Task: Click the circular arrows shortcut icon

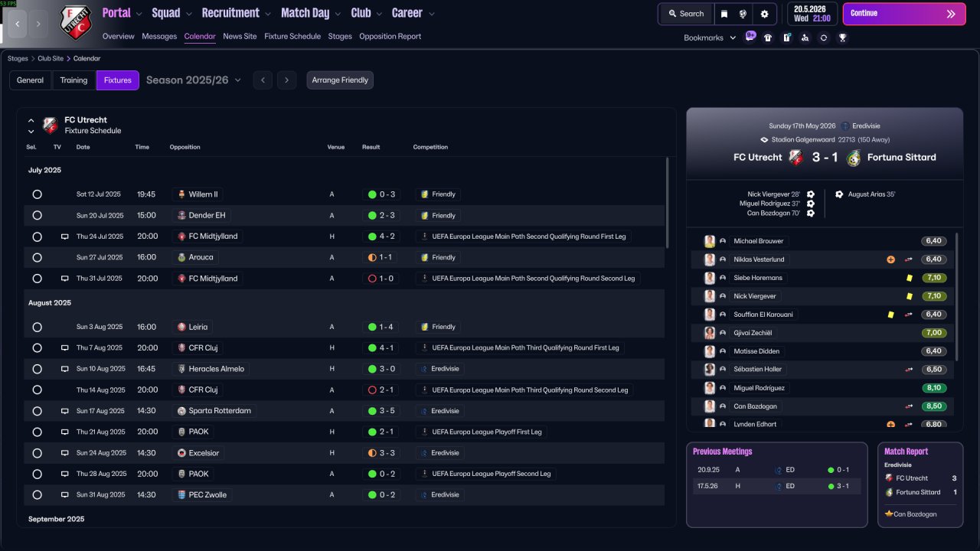Action: click(824, 37)
